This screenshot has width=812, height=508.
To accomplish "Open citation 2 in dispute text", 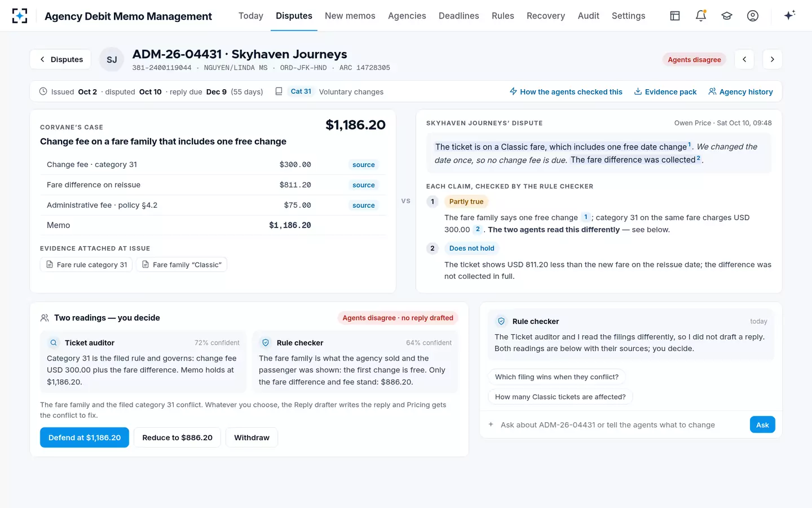I will tap(698, 159).
